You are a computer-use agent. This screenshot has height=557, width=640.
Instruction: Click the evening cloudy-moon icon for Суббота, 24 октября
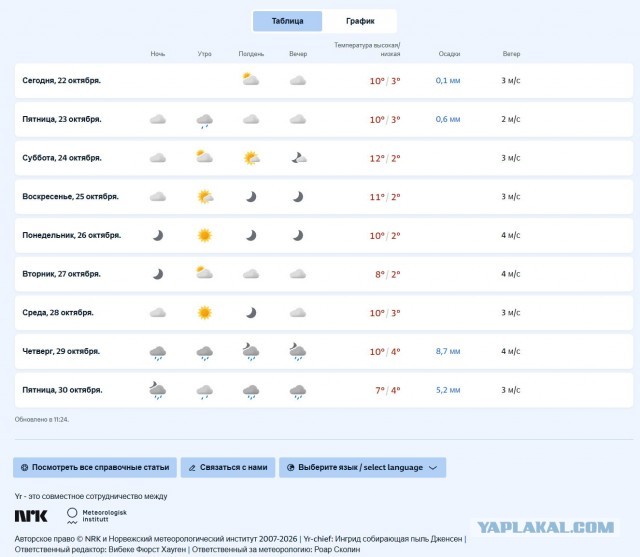tap(299, 158)
